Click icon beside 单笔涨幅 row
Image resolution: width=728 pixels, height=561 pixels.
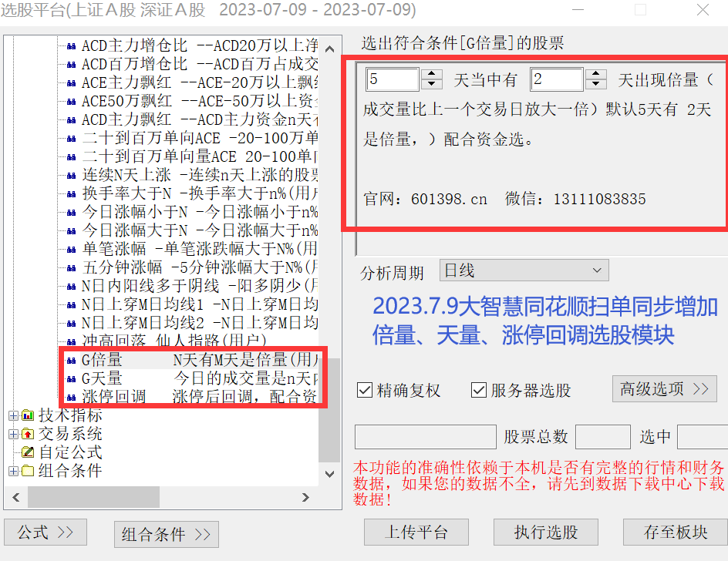tap(72, 249)
